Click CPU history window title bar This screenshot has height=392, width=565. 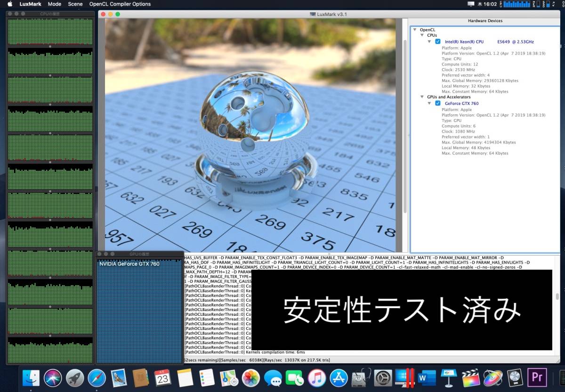pyautogui.click(x=50, y=14)
